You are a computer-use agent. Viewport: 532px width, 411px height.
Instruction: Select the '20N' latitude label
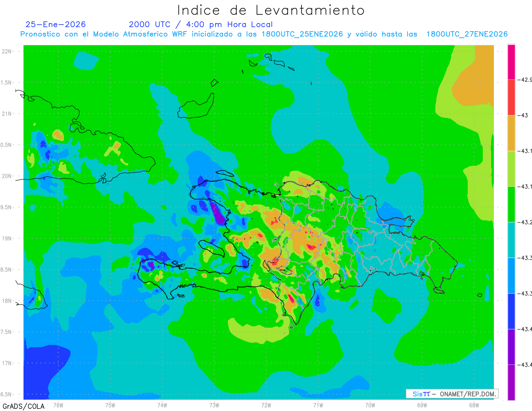(x=7, y=176)
